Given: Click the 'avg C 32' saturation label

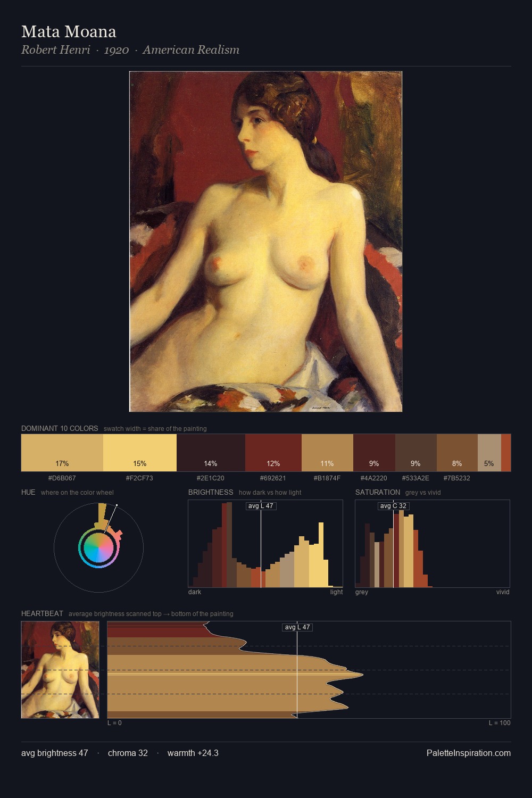Looking at the screenshot, I should click(x=393, y=506).
